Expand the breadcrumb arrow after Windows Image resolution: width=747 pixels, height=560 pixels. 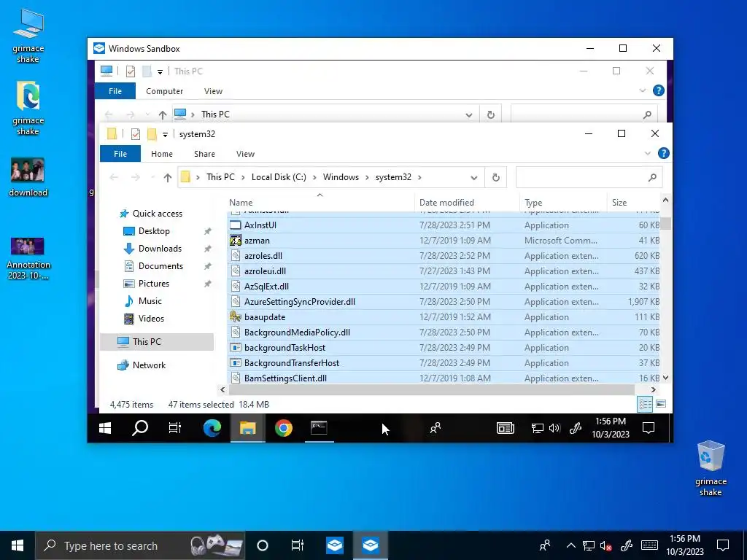pyautogui.click(x=367, y=177)
